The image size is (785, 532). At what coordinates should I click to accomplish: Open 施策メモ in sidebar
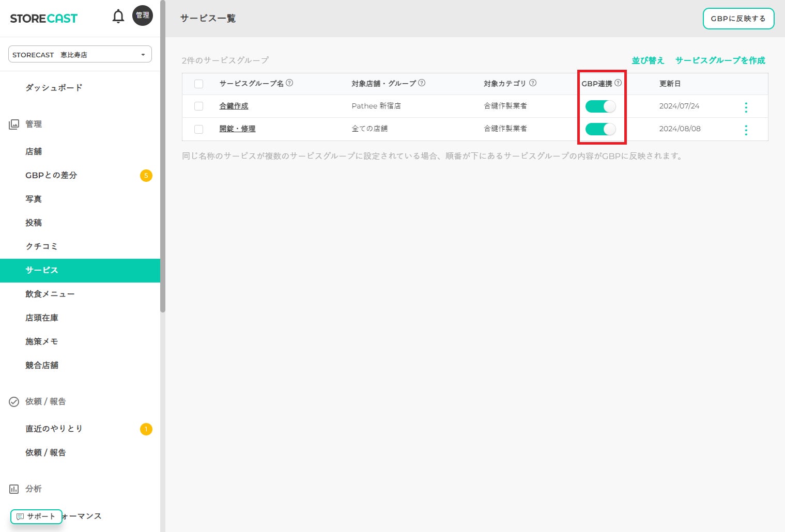(42, 341)
